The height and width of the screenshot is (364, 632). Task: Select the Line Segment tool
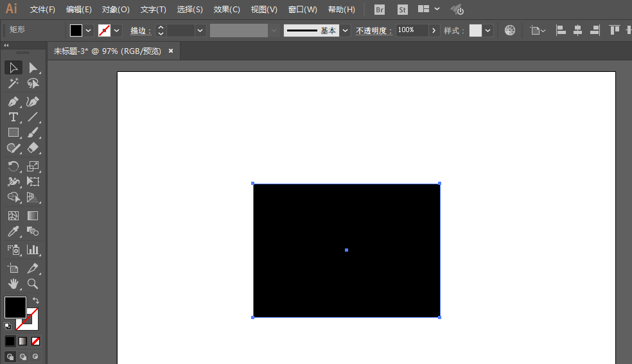point(33,117)
